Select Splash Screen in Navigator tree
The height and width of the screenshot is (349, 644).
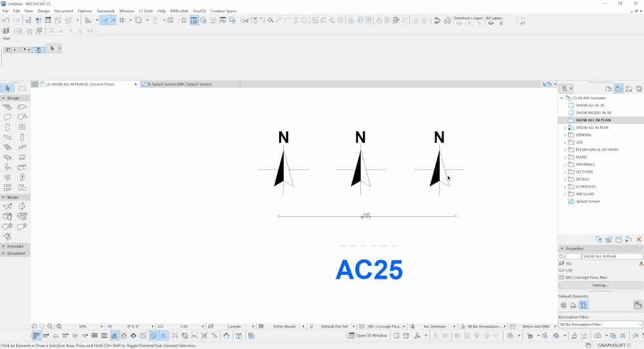(587, 201)
